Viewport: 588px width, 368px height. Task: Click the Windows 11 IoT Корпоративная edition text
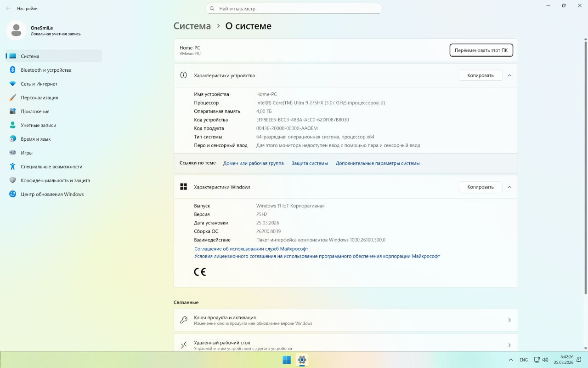coord(290,206)
